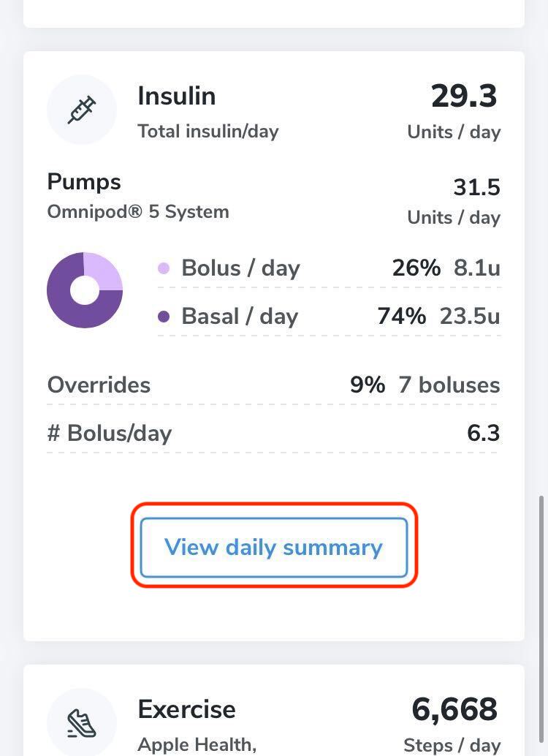This screenshot has width=548, height=756.
Task: Click the Insulin syringe icon
Action: coord(82,110)
